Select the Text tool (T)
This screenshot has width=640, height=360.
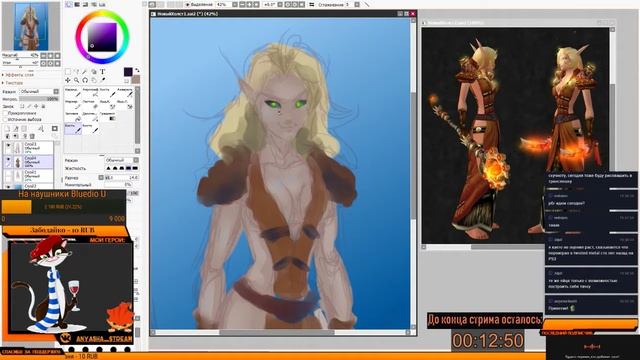point(102,72)
